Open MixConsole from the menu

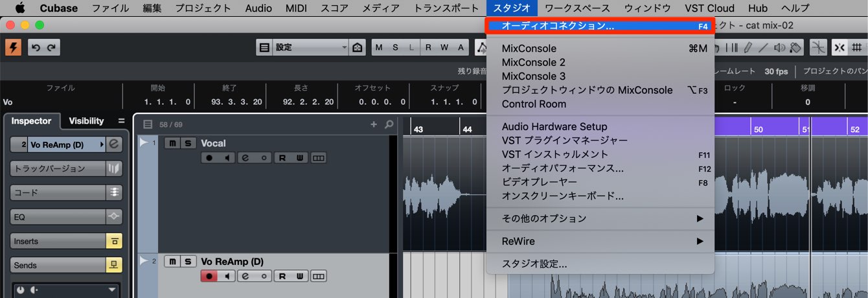(600, 48)
